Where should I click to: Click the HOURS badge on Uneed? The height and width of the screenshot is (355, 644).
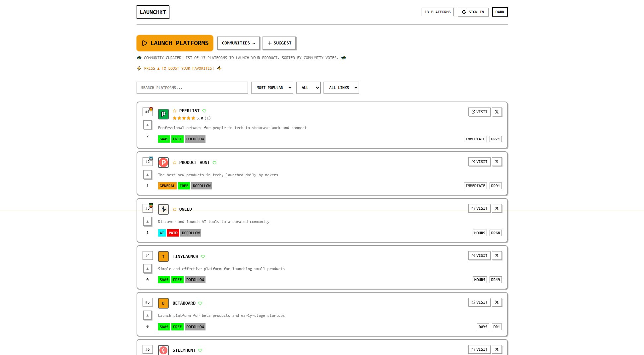coord(480,233)
